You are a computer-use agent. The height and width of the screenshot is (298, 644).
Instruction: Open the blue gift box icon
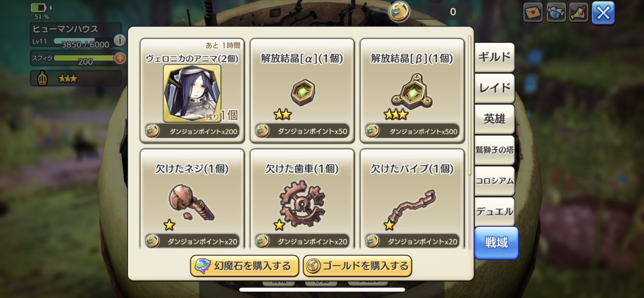pos(556,12)
